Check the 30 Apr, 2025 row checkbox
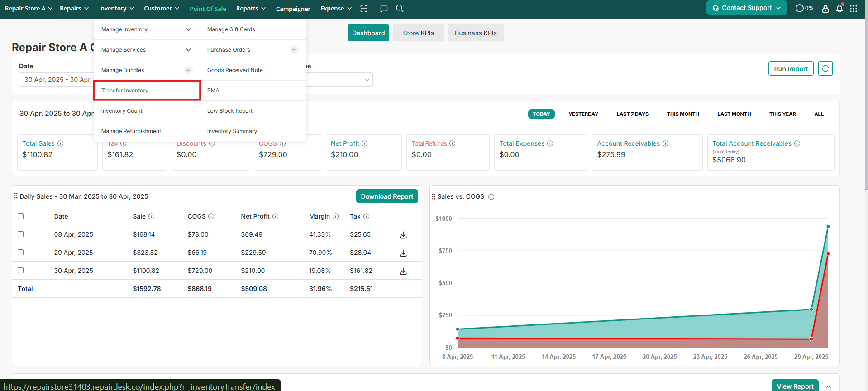This screenshot has width=868, height=391. pos(21,271)
